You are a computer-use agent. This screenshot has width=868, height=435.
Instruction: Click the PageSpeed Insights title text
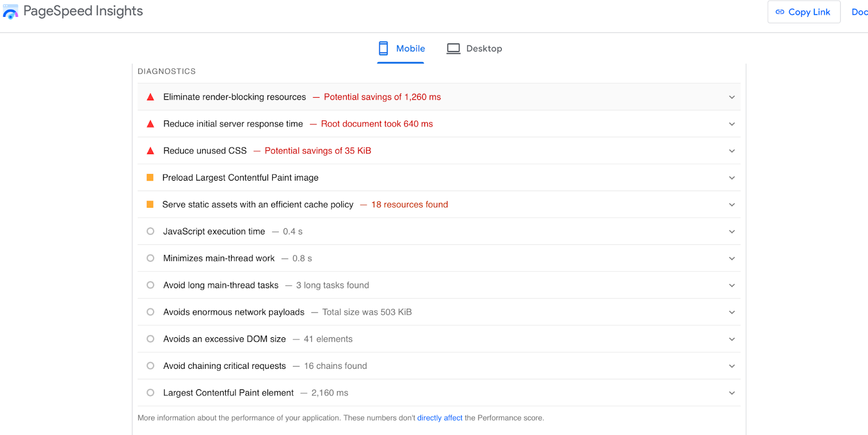(83, 11)
